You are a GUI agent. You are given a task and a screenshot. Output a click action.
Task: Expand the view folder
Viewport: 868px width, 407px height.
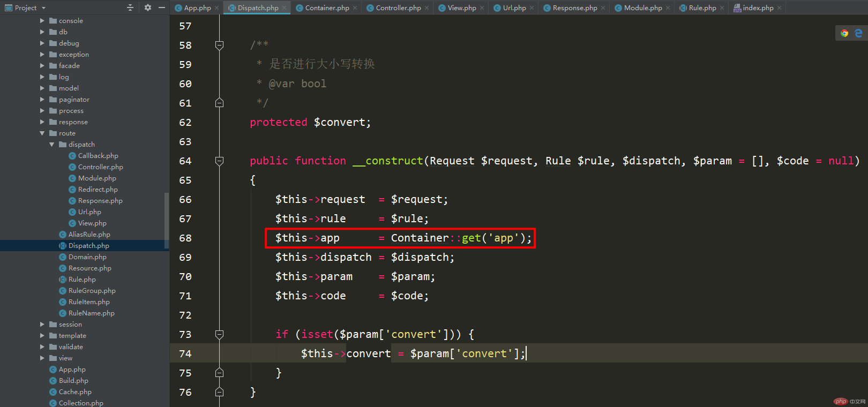click(x=42, y=358)
